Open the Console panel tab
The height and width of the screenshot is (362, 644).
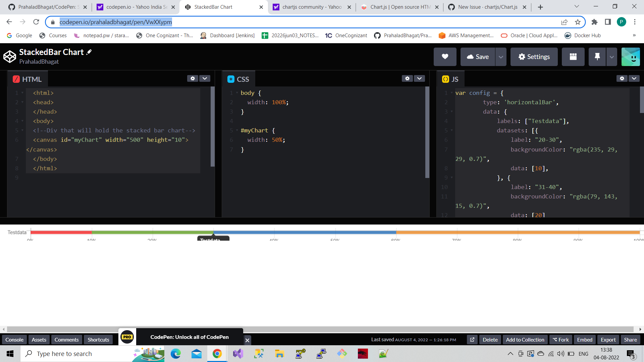[x=14, y=340]
